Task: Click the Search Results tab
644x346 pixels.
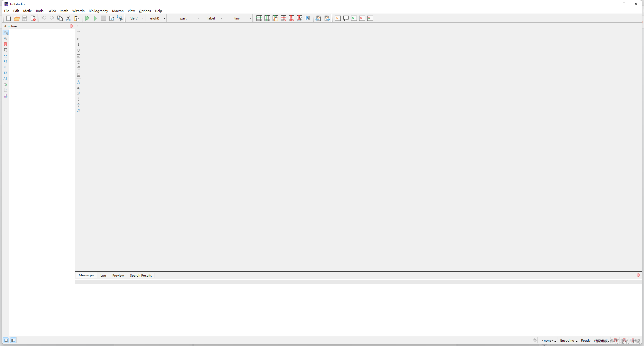Action: pyautogui.click(x=141, y=275)
